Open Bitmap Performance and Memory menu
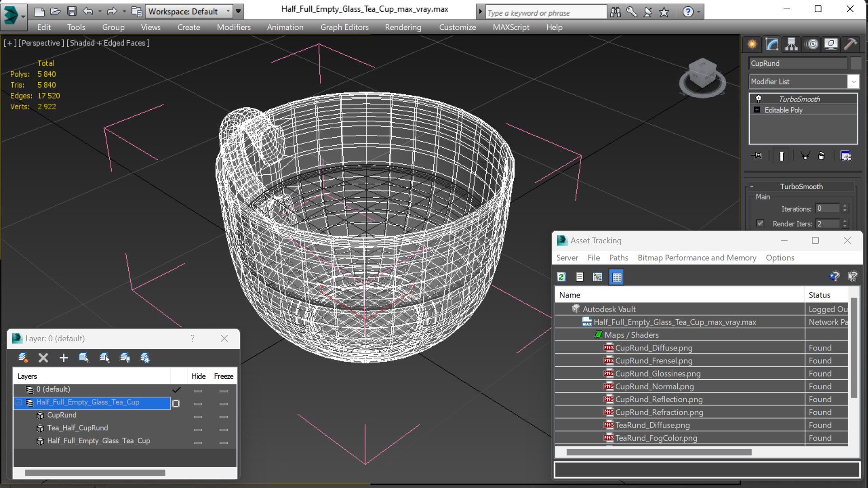Viewport: 868px width, 488px height. pos(697,258)
